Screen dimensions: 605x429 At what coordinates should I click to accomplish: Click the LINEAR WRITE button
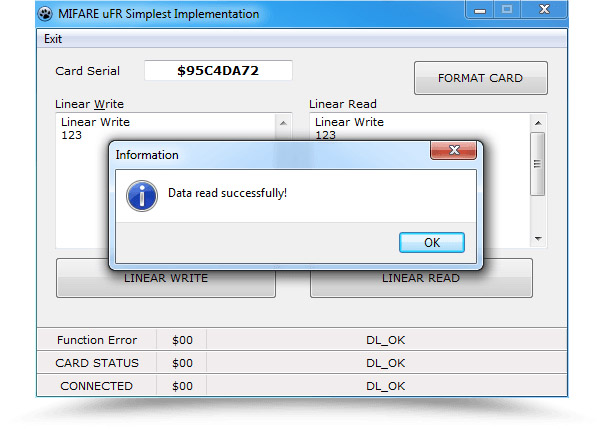click(166, 278)
